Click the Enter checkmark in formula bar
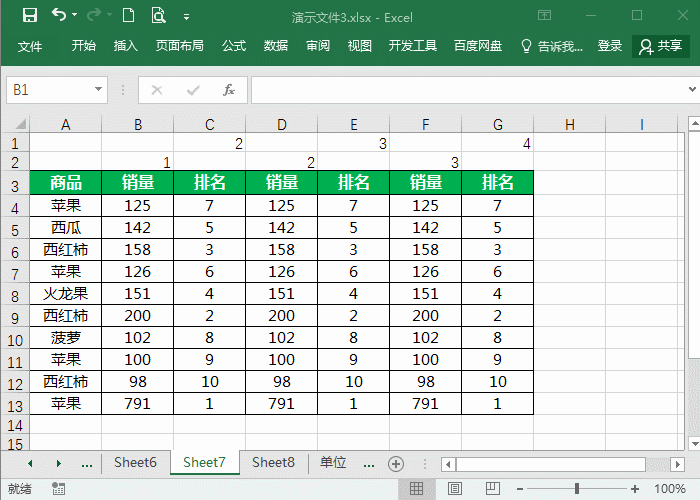This screenshot has width=700, height=500. pos(193,91)
